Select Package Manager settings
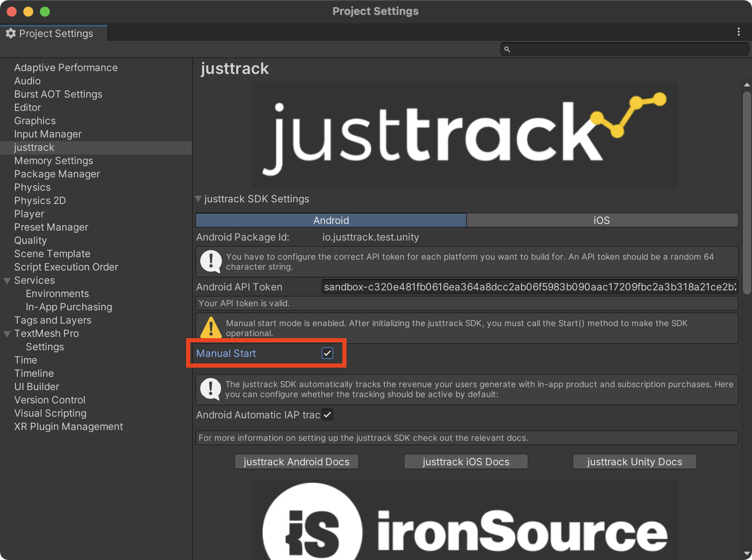This screenshot has width=752, height=560. click(57, 174)
